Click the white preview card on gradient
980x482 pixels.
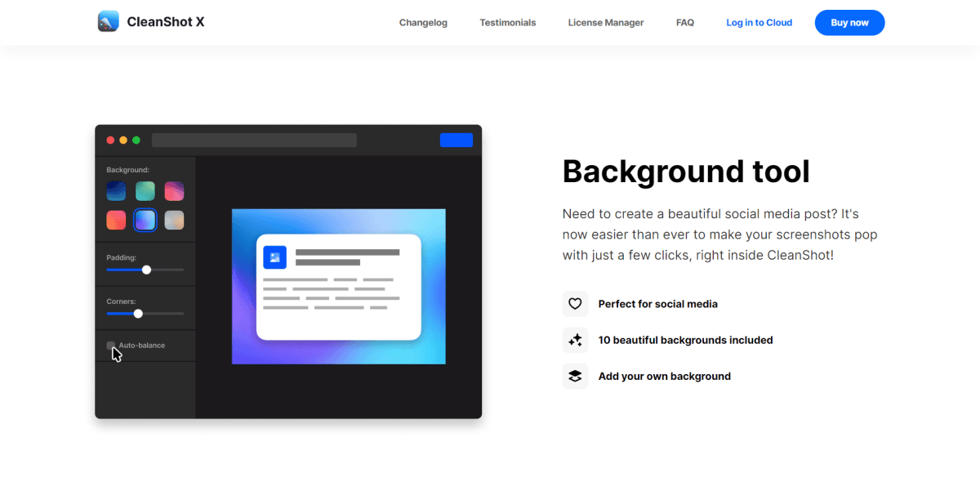click(x=339, y=287)
